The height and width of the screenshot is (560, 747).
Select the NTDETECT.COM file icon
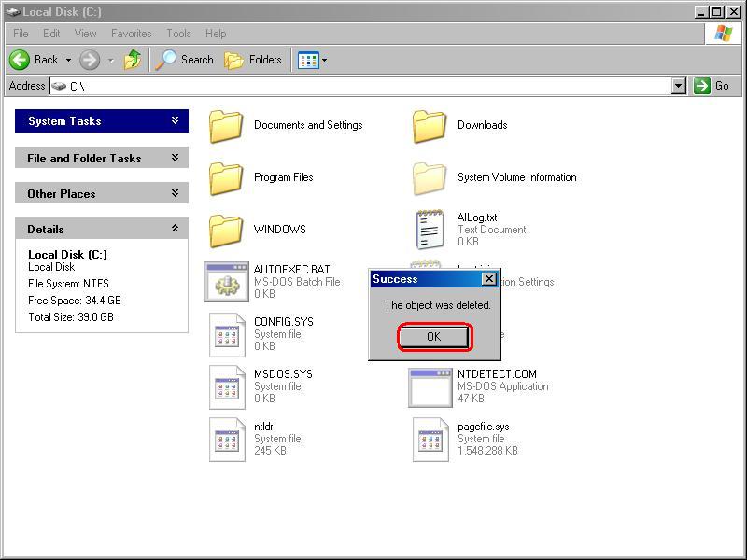430,386
